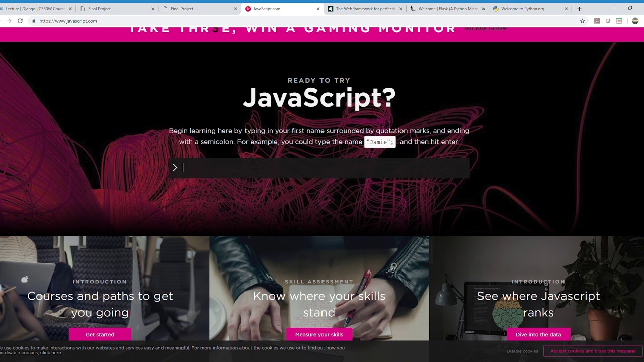Viewport: 644px width, 362px height.
Task: Open the red shield extension icon
Action: point(619,21)
